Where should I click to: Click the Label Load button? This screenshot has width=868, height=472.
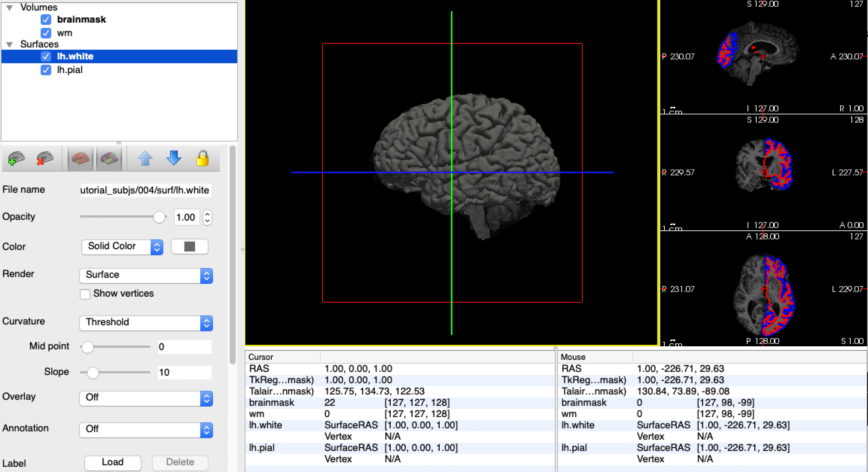coord(113,462)
